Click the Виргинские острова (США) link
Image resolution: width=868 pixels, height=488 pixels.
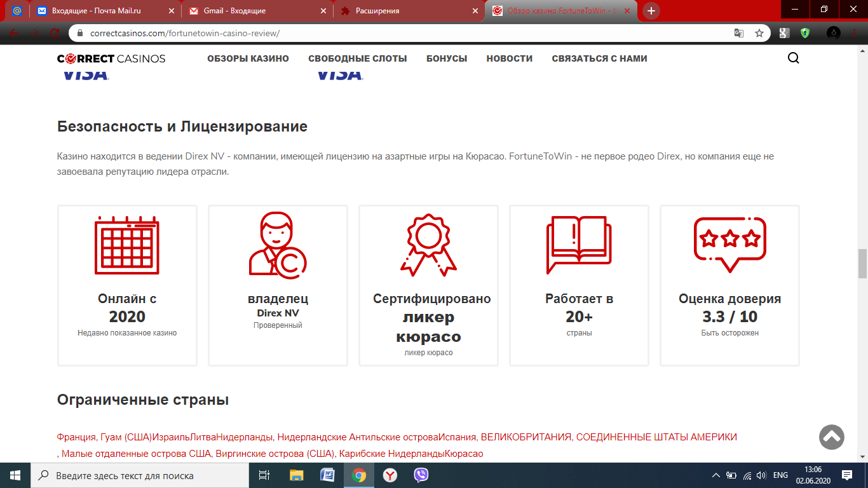click(275, 454)
